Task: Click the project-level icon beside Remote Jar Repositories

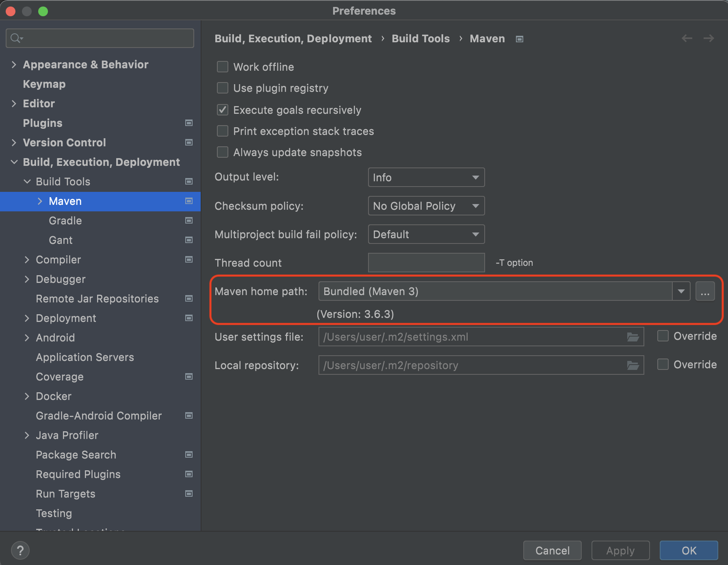Action: (x=189, y=298)
